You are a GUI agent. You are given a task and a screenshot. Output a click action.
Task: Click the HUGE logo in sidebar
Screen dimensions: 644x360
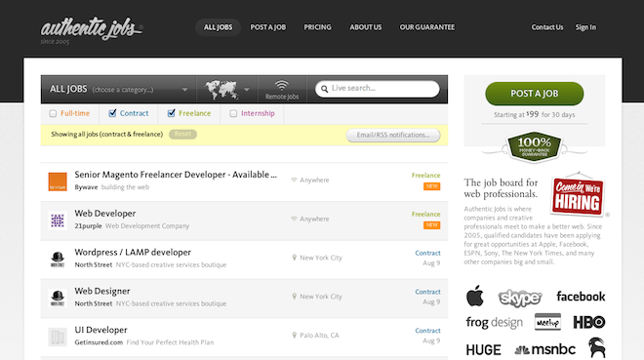[483, 350]
